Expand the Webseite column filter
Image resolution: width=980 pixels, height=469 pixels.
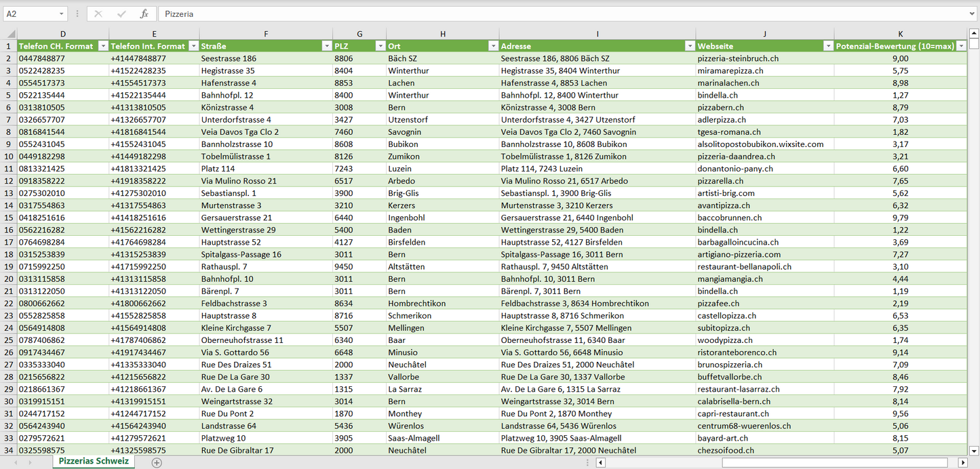(x=827, y=46)
